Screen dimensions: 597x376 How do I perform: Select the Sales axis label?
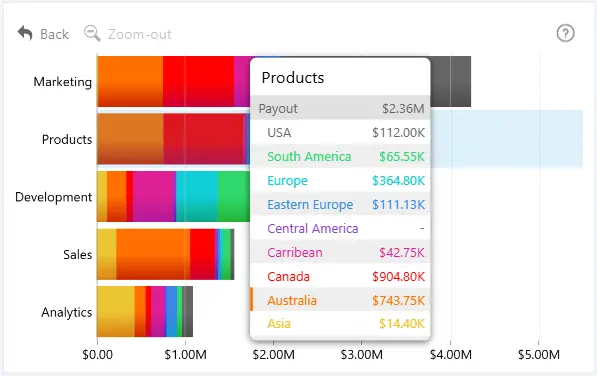78,254
